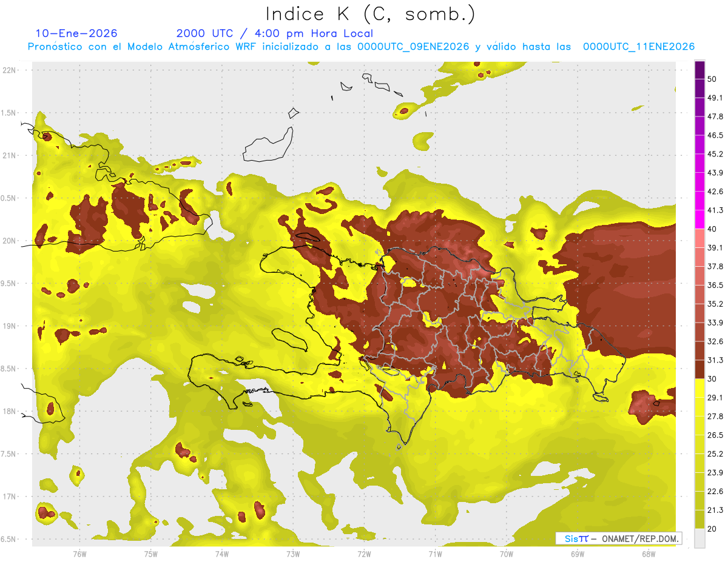Viewport: 728px width, 562px height.
Task: Select the date label "10-Ene-2026"
Action: 76,33
